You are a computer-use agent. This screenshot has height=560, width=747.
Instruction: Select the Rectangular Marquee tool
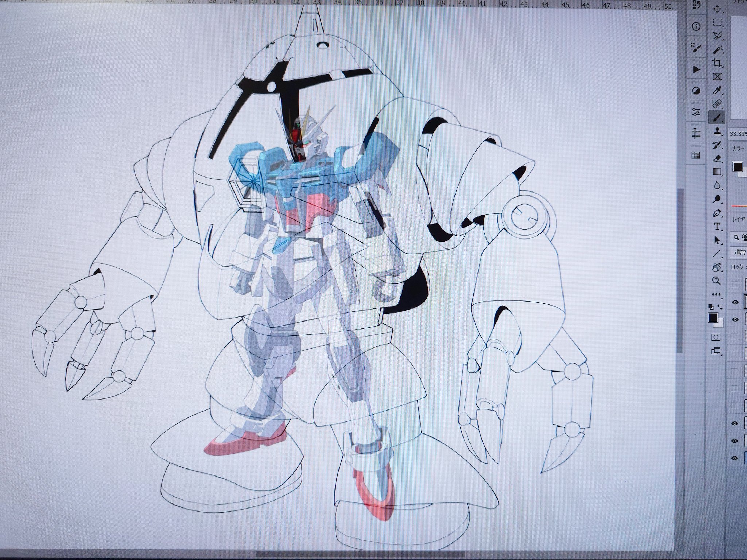[x=717, y=22]
